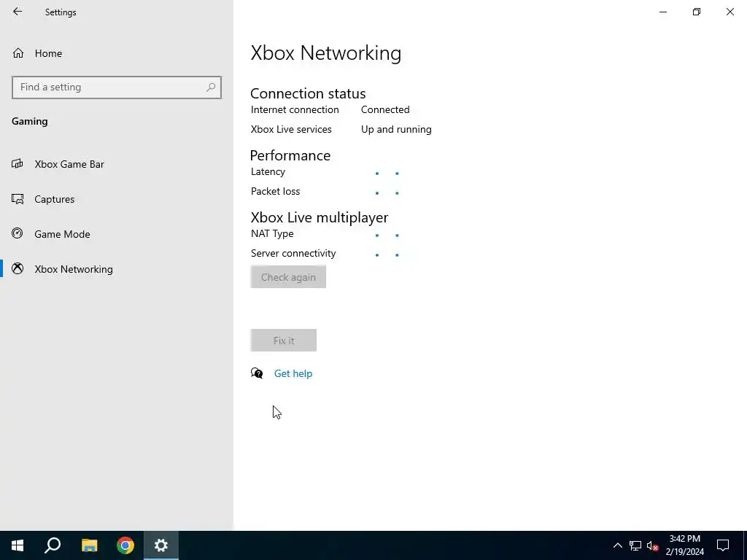Click the Get help chat bubble icon
This screenshot has width=747, height=560.
pyautogui.click(x=257, y=373)
